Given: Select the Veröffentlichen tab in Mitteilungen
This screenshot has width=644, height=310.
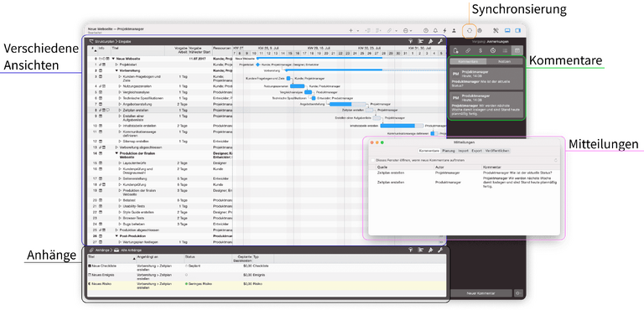Looking at the screenshot, I should (497, 151).
